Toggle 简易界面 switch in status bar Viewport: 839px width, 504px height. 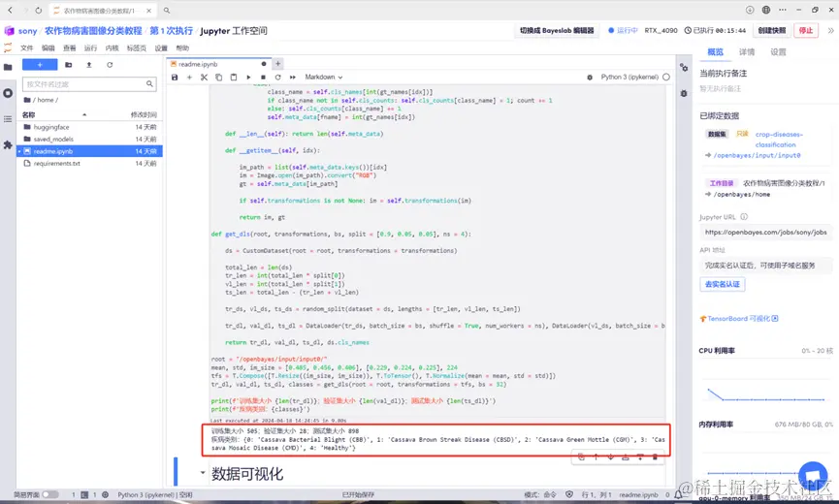coord(50,495)
